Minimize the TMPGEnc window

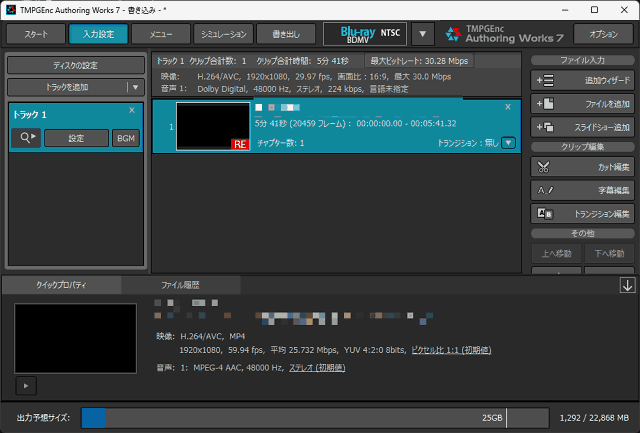click(x=565, y=10)
